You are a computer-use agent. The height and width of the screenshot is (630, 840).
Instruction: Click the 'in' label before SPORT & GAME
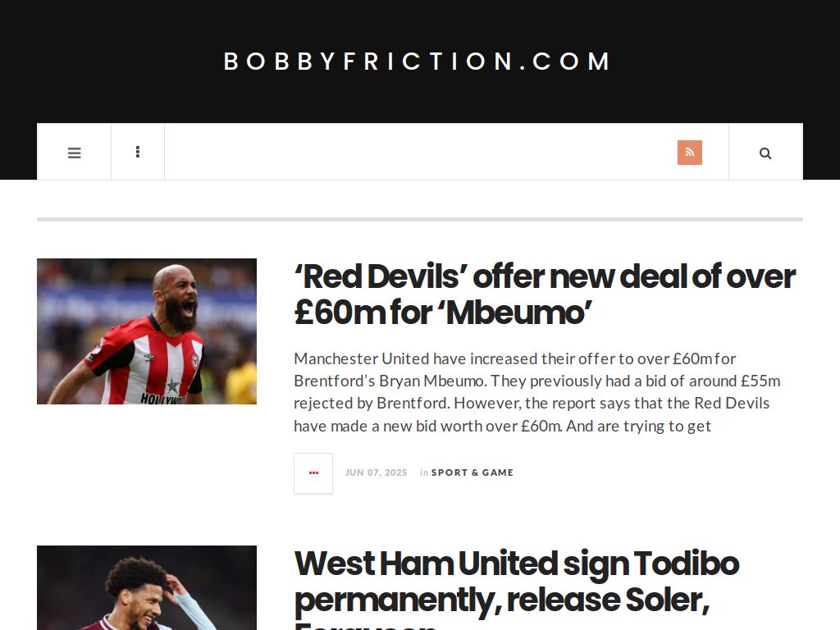click(x=424, y=472)
